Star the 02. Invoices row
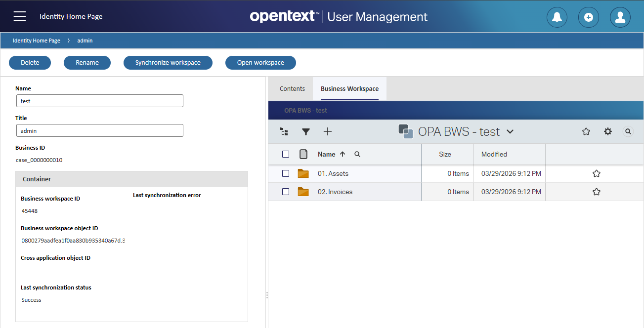 pyautogui.click(x=597, y=192)
